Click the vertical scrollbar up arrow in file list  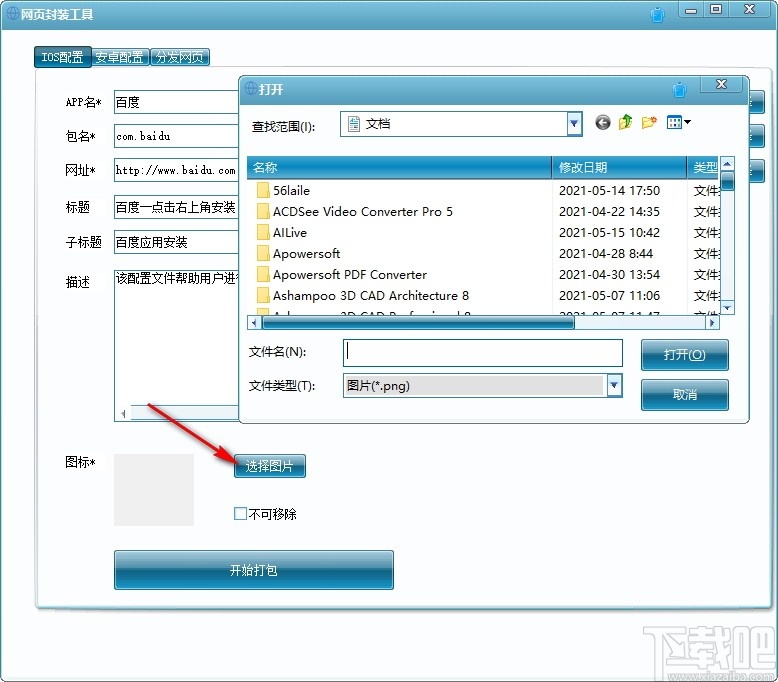click(727, 163)
